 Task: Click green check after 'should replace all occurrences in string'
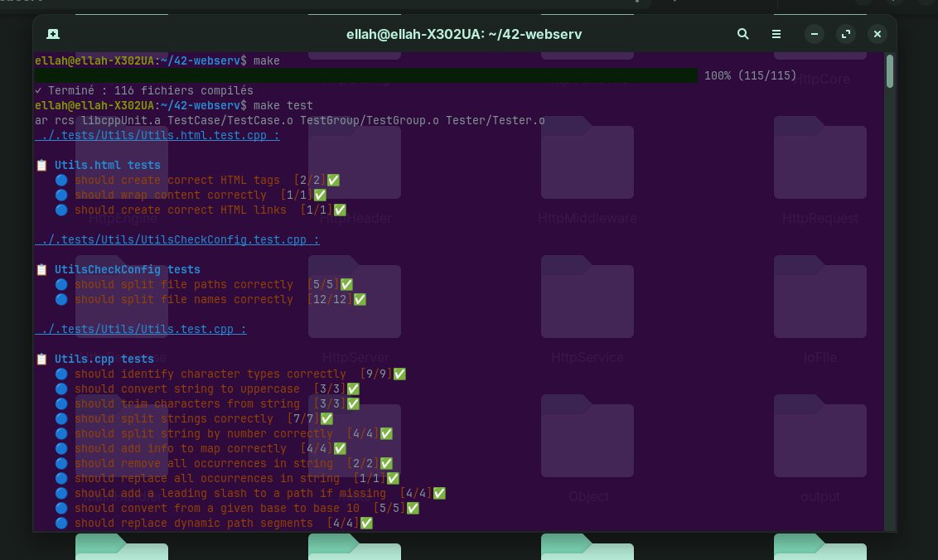(x=393, y=479)
